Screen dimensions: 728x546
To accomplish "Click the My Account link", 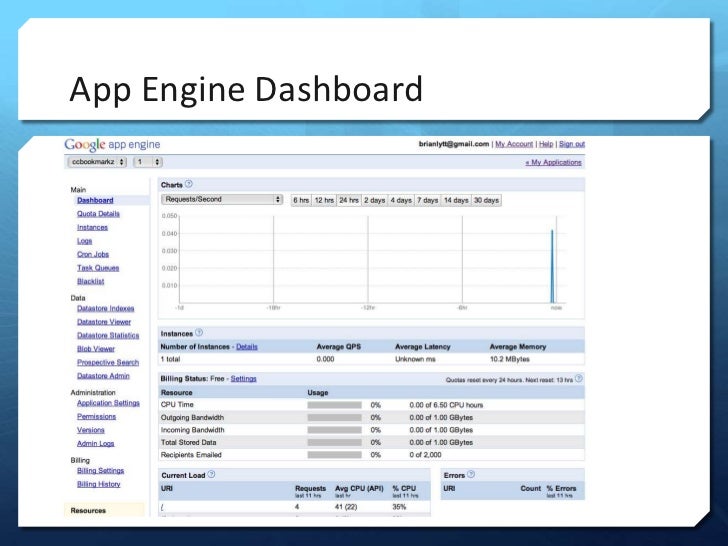I will 514,144.
